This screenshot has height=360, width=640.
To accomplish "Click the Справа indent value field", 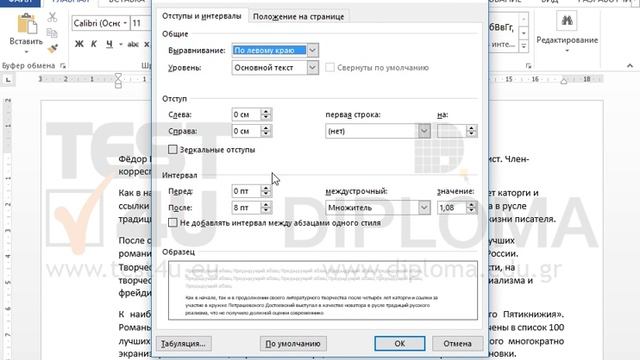I will 246,131.
